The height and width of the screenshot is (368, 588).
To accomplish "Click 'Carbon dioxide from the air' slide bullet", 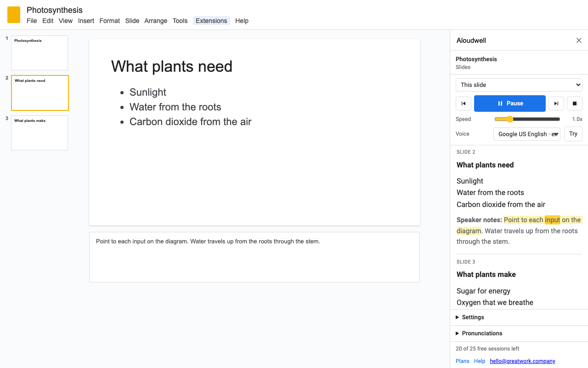I will [x=191, y=121].
